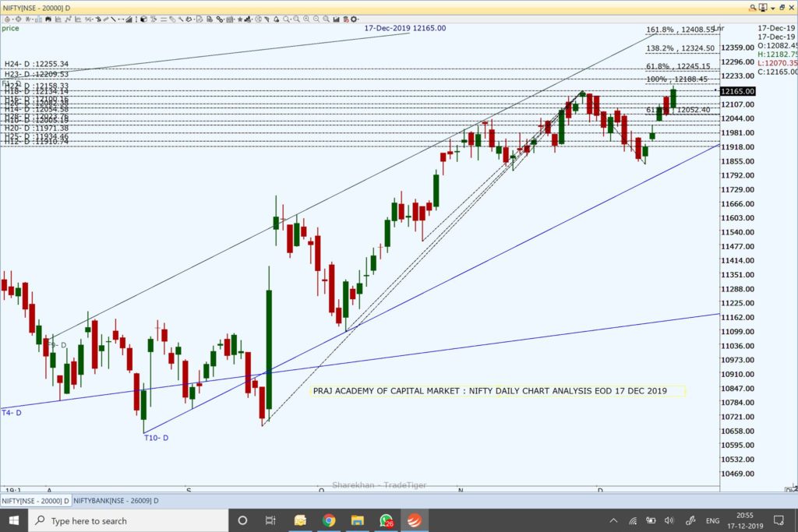The height and width of the screenshot is (532, 798).
Task: Click the 11162.00 price axis value
Action: [737, 317]
